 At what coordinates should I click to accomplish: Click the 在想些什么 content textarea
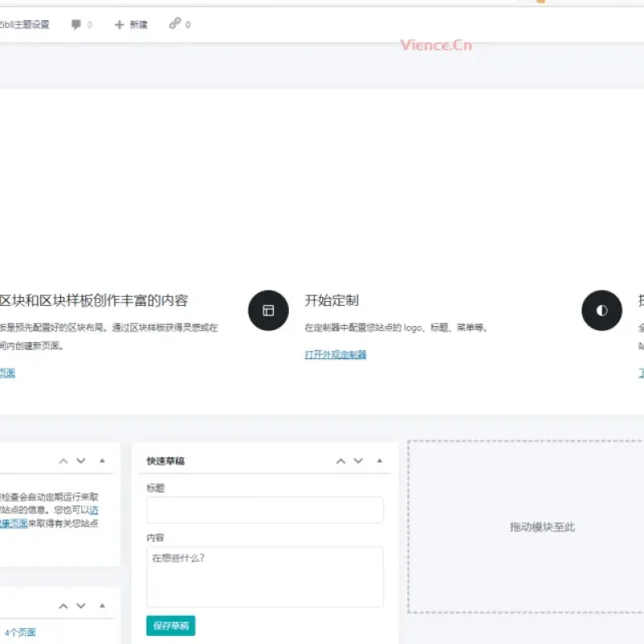[x=265, y=576]
